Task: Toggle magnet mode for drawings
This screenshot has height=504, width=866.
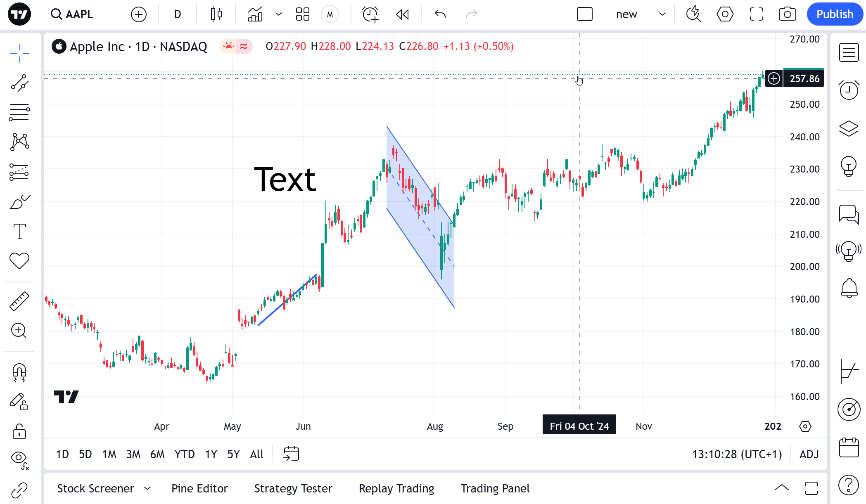Action: (19, 372)
